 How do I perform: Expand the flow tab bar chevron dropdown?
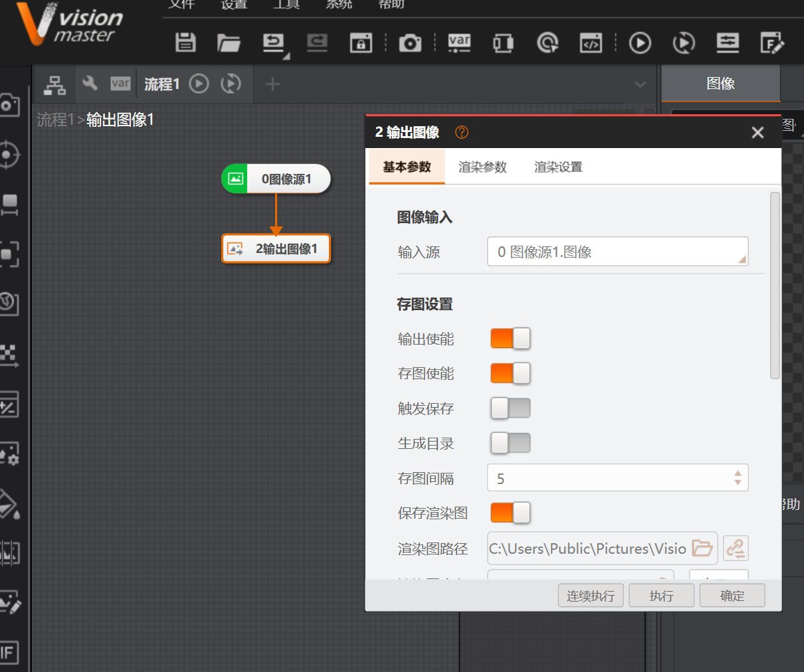point(640,84)
